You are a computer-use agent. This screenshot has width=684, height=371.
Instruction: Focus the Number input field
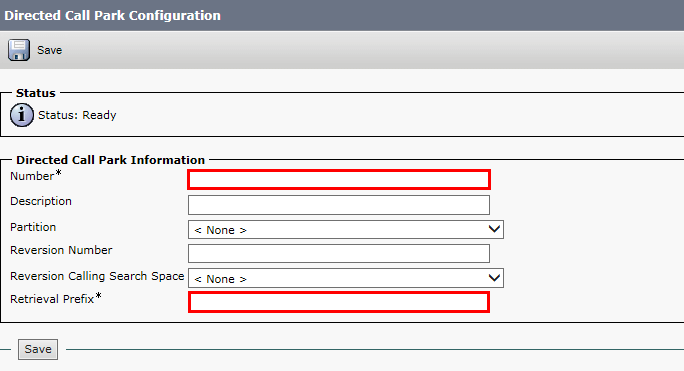point(339,179)
